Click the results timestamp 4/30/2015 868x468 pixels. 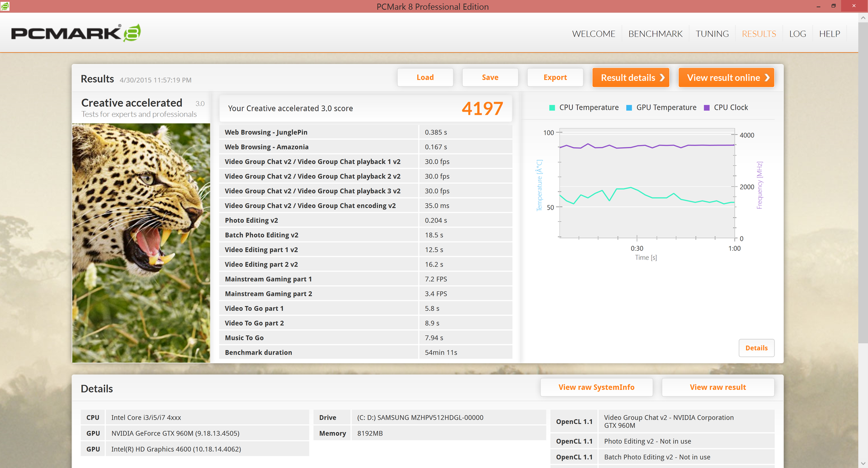tap(156, 80)
